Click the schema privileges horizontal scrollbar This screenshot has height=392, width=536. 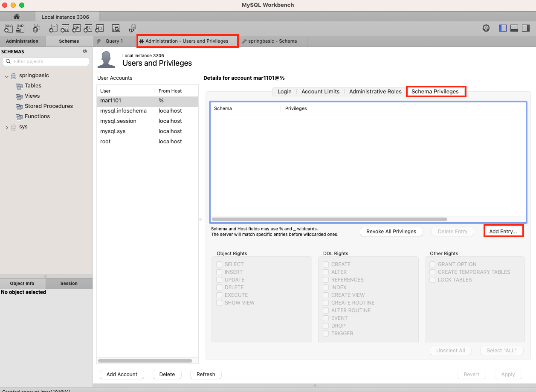coord(330,219)
